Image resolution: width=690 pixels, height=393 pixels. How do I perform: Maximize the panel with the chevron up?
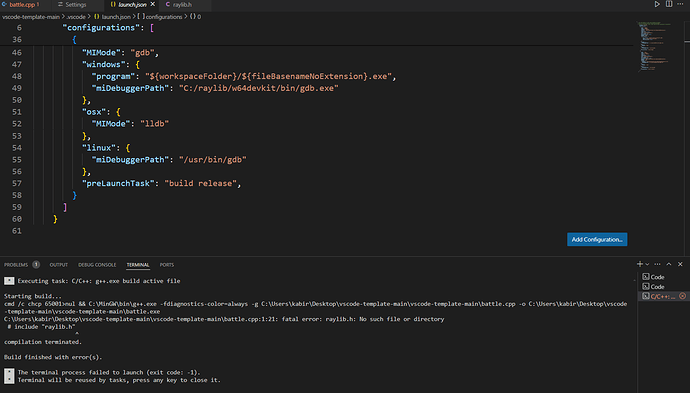coord(669,264)
